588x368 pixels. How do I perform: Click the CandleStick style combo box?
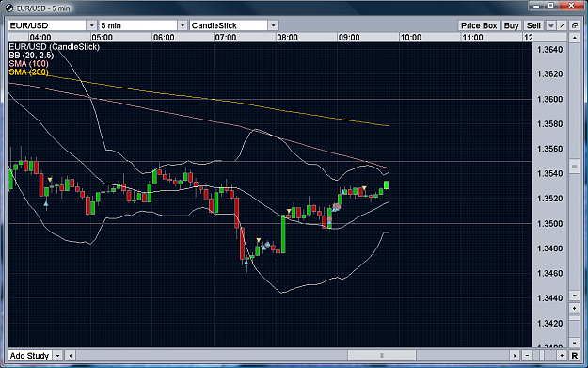click(x=233, y=25)
